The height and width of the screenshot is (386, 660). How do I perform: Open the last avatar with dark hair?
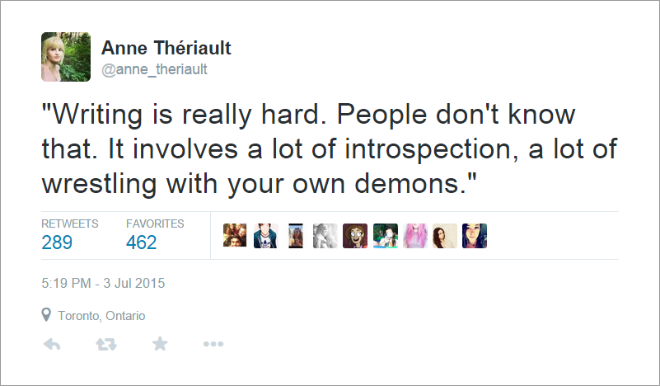click(x=474, y=236)
